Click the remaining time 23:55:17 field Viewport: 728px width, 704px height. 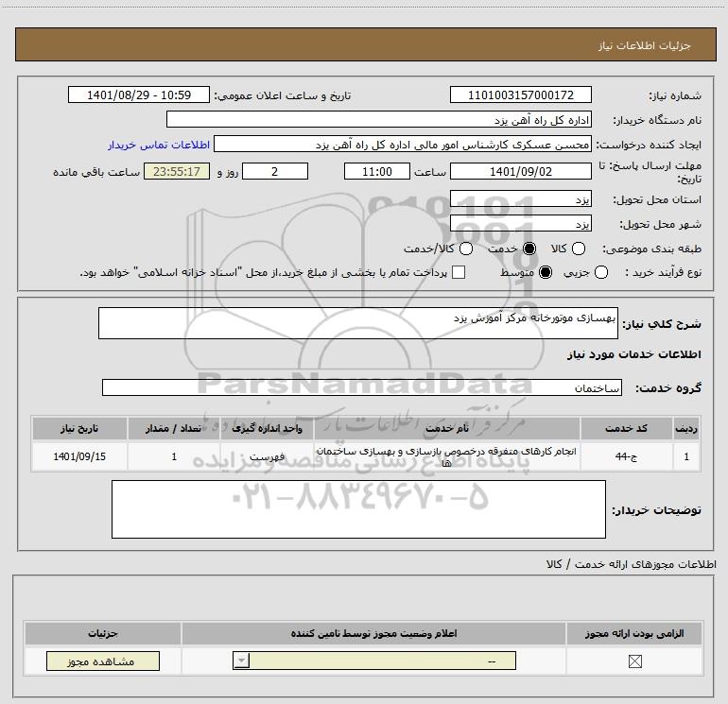177,171
